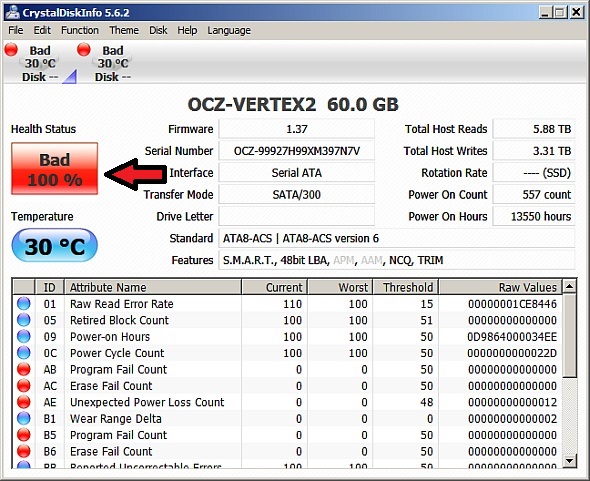This screenshot has height=481, width=590.
Task: Close the CrystalDiskInfo window
Action: pos(576,12)
